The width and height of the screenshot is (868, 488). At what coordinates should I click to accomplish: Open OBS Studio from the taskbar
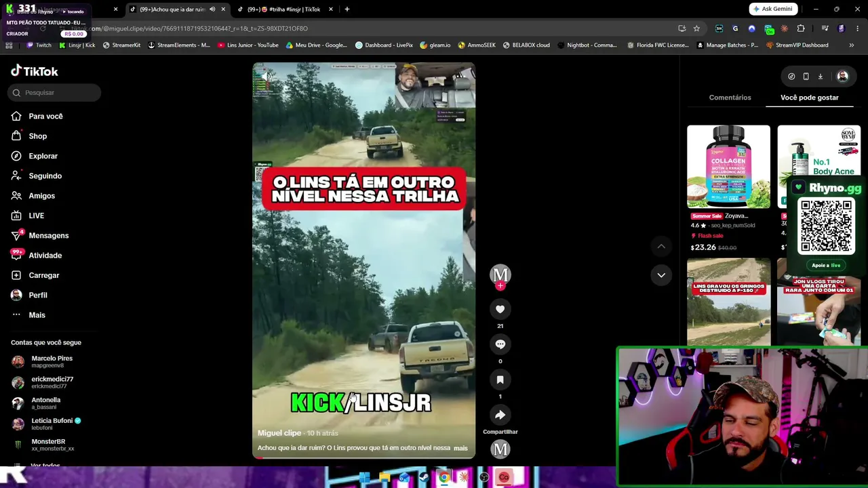pyautogui.click(x=484, y=478)
